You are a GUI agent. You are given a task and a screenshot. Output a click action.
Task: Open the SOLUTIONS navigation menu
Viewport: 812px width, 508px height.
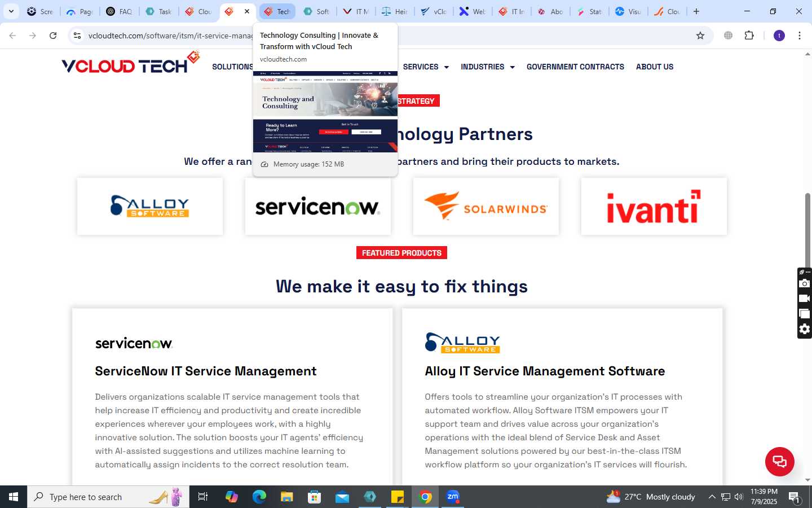pos(232,67)
